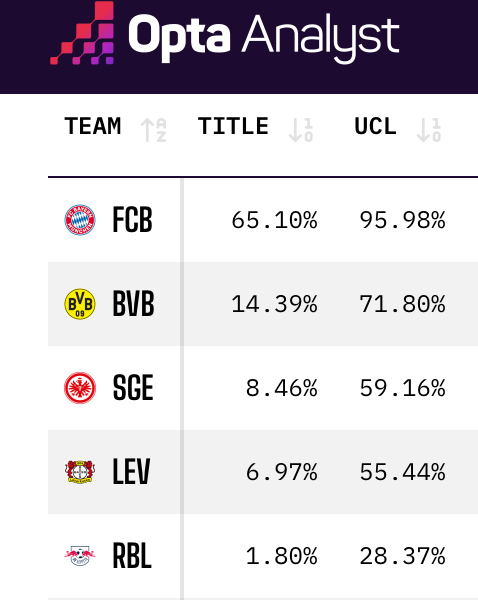Image resolution: width=478 pixels, height=600 pixels.
Task: Click the UCL column header
Action: tap(375, 126)
